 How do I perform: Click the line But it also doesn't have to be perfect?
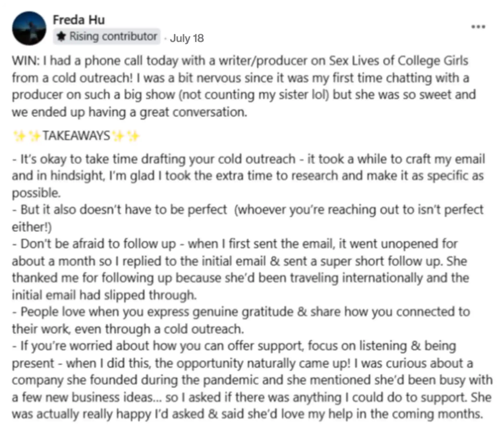tap(248, 210)
